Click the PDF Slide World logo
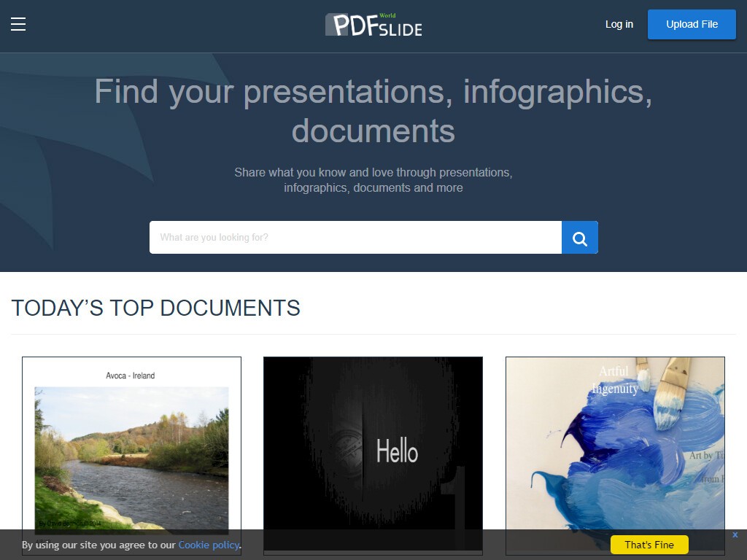This screenshot has height=560, width=747. click(x=373, y=25)
